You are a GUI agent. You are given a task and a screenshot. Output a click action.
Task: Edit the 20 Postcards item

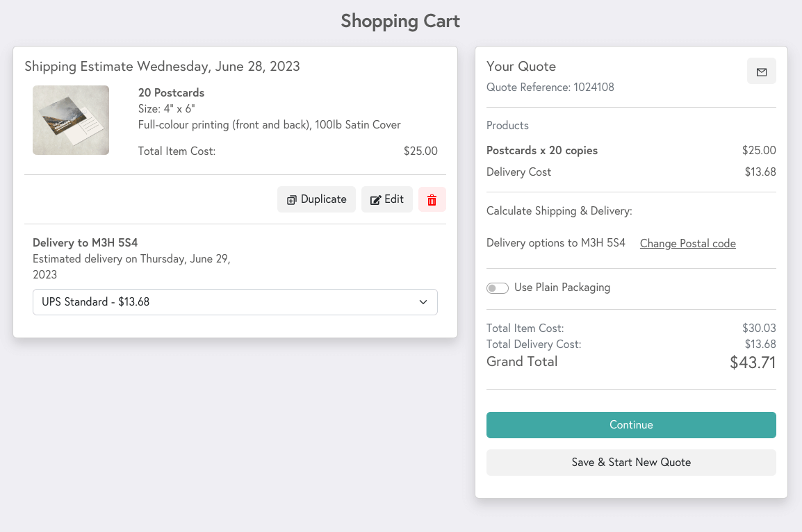pyautogui.click(x=386, y=199)
